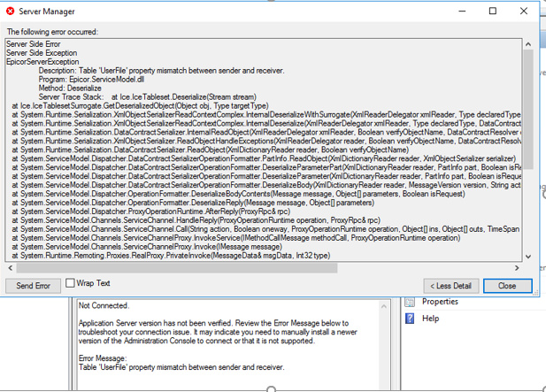Viewport: 546px width, 392px height.
Task: Click horizontal scrollbar right arrow
Action: 517,268
